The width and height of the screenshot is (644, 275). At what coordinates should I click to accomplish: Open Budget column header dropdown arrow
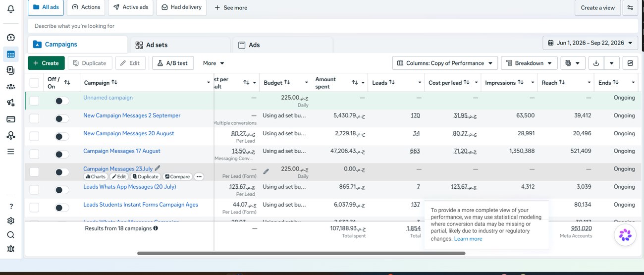(x=306, y=83)
